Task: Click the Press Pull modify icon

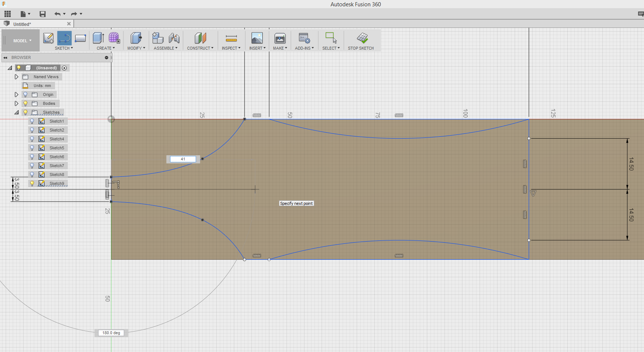Action: pos(136,38)
